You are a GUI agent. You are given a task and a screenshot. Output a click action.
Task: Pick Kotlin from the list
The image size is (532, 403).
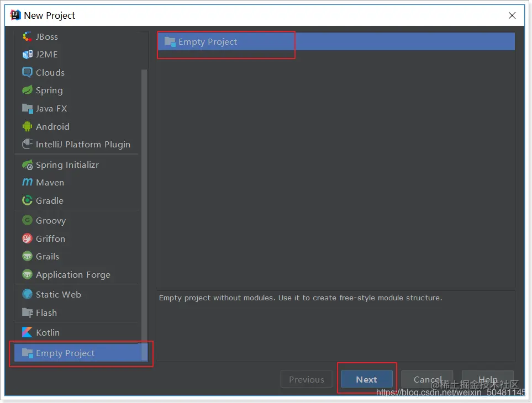pos(77,332)
